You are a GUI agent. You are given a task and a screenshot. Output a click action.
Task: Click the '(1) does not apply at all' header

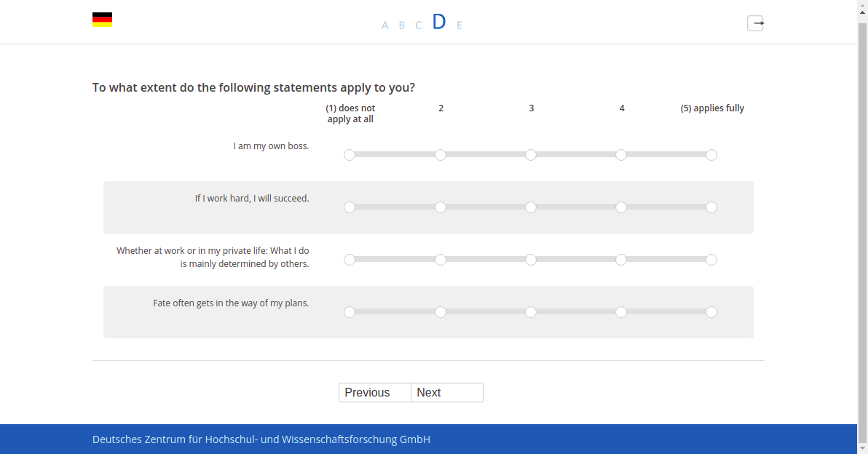350,114
